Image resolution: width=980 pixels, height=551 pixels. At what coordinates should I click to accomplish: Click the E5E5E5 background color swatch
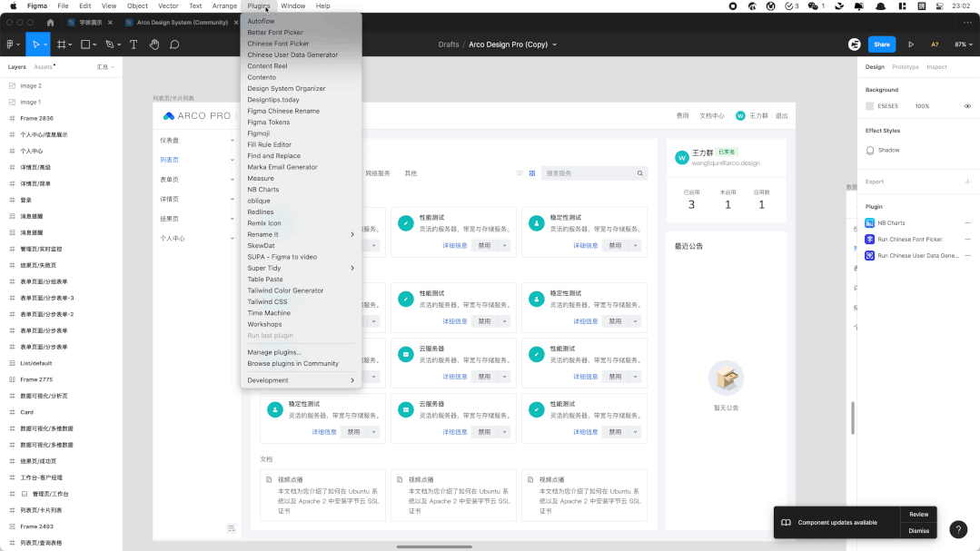(x=870, y=106)
